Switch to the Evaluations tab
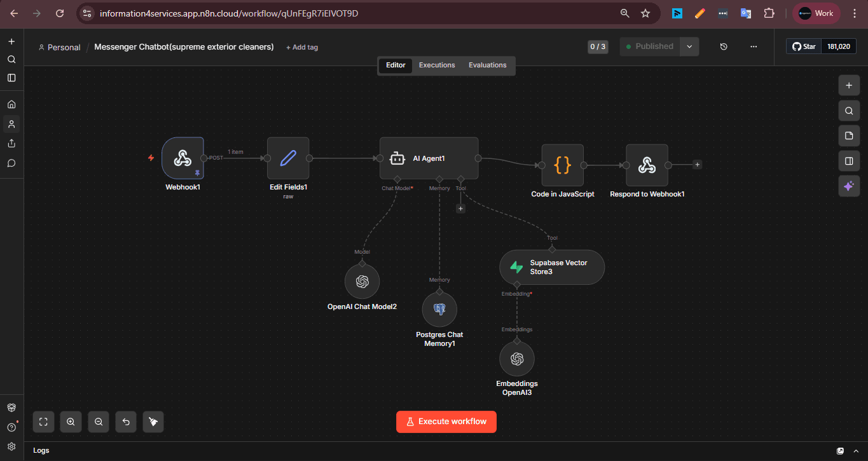The image size is (868, 461). (x=488, y=65)
